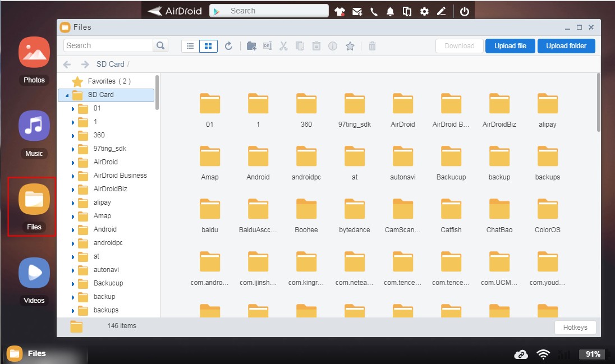The image size is (615, 364).
Task: Click the new folder icon in the Files toolbar
Action: click(x=251, y=45)
